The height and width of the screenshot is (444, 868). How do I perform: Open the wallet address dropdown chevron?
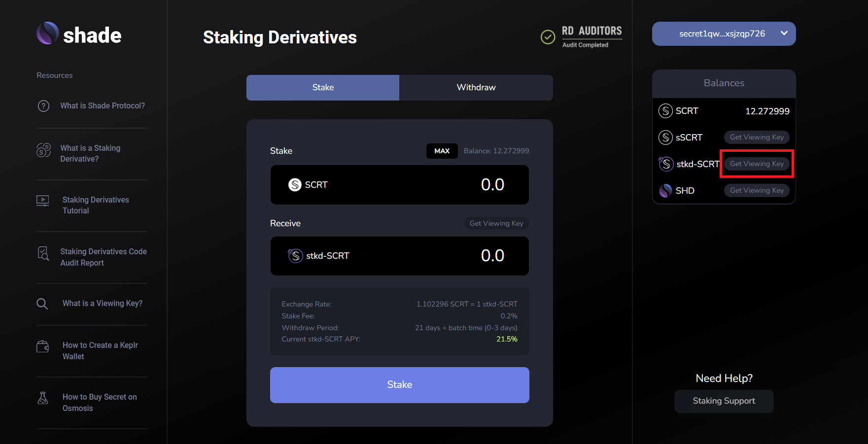coord(784,34)
